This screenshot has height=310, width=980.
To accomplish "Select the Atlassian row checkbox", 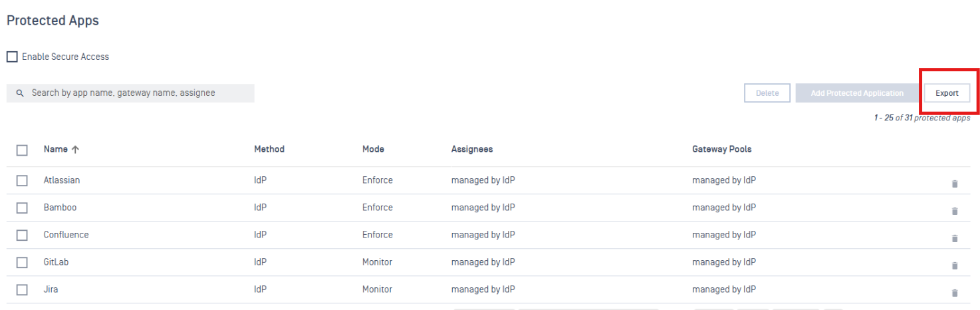I will pos(22,180).
